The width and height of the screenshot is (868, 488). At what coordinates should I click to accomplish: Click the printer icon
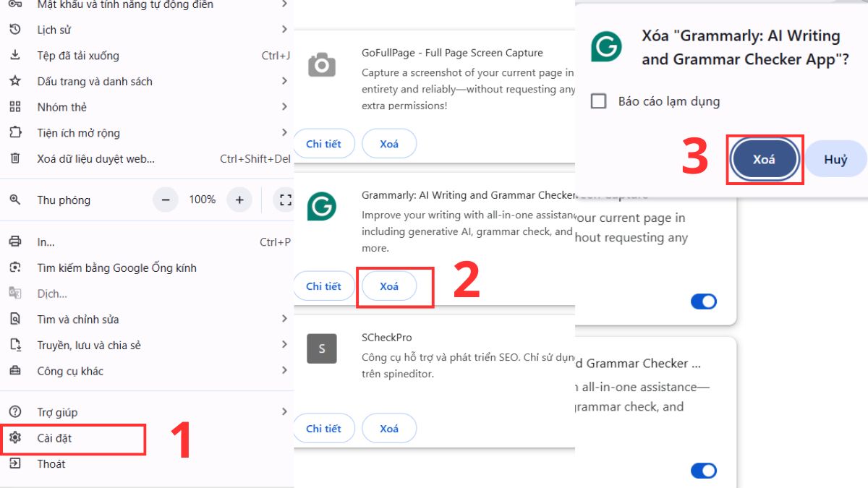15,242
